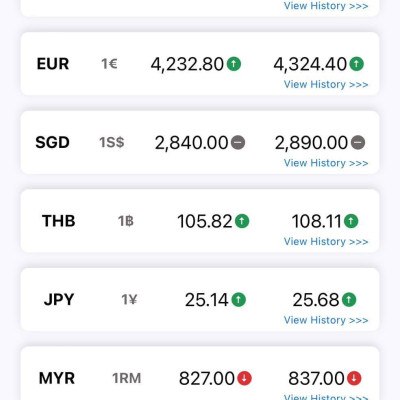Open View History for THB
The image size is (400, 400).
point(326,241)
